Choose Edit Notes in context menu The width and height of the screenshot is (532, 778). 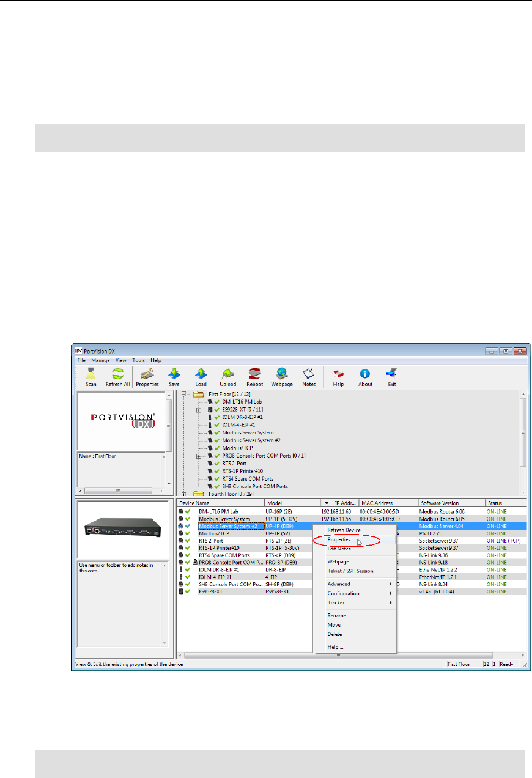(355, 549)
